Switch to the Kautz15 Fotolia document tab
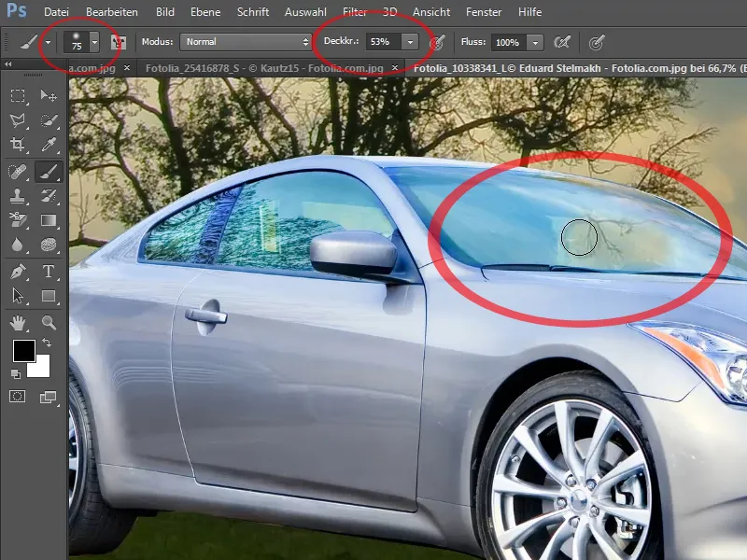Viewport: 747px width, 560px height. pyautogui.click(x=264, y=68)
